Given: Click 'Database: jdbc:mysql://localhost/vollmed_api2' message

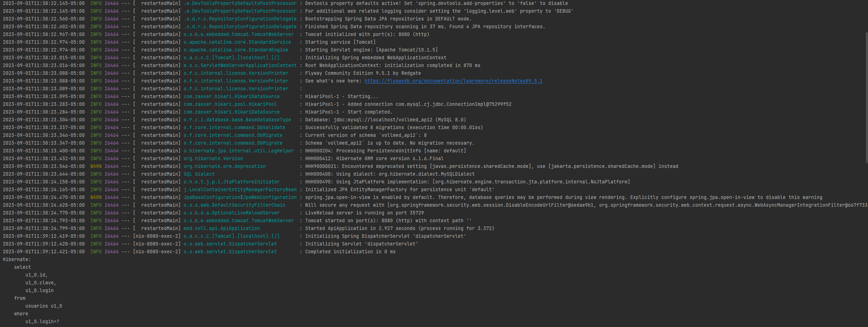Looking at the screenshot, I should click(385, 120).
